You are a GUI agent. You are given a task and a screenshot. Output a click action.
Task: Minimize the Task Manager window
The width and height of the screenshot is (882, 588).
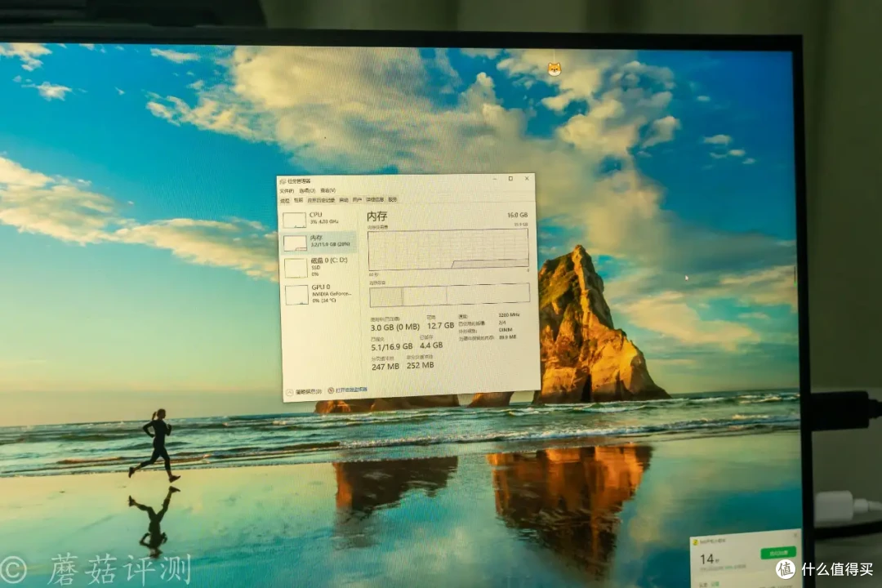pyautogui.click(x=495, y=179)
